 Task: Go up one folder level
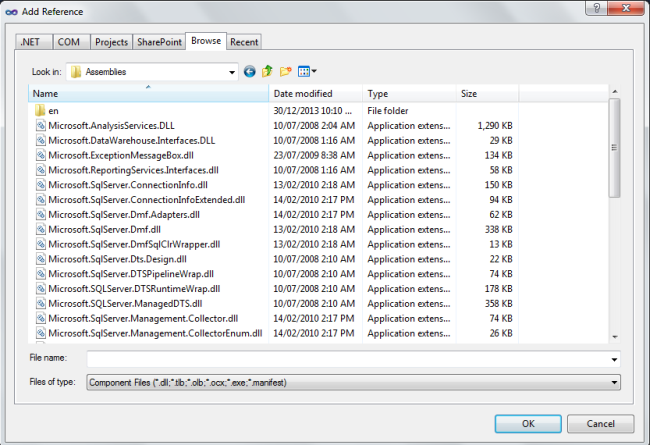click(267, 71)
